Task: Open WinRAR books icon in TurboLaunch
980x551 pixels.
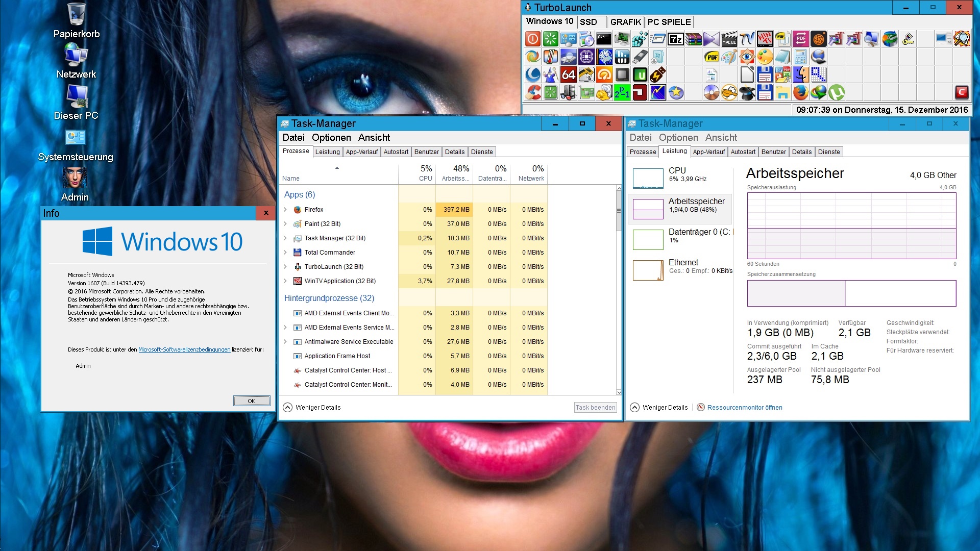Action: (x=693, y=39)
